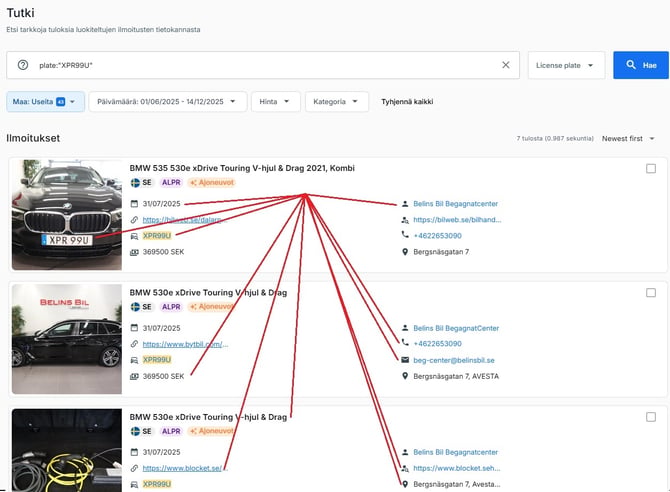670x492 pixels.
Task: Open the charging cables thumbnail
Action: [x=67, y=450]
